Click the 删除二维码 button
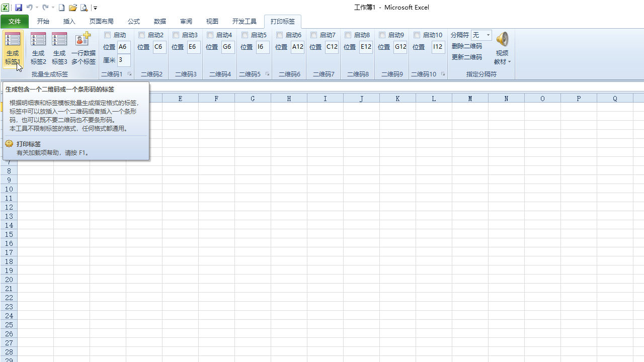The width and height of the screenshot is (644, 362). 467,46
